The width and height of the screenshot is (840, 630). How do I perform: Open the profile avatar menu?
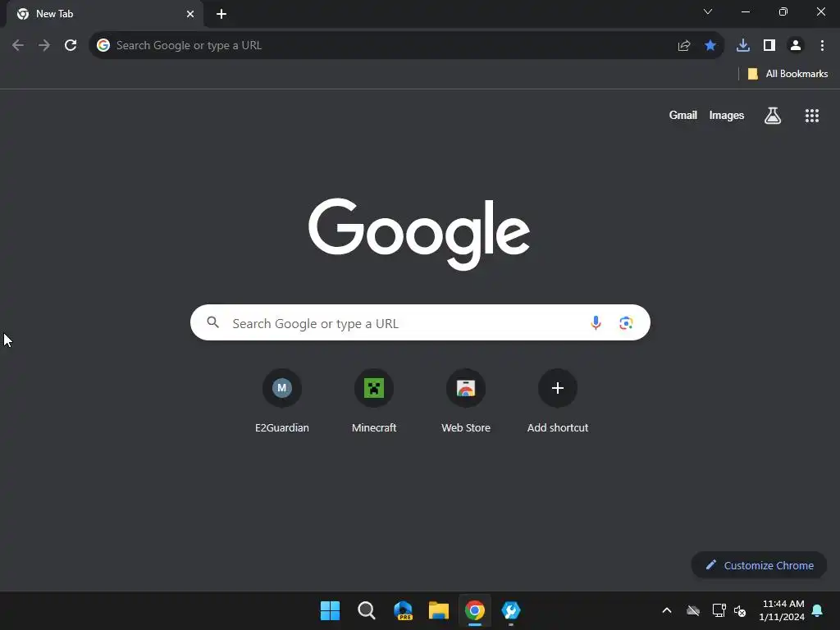point(796,46)
